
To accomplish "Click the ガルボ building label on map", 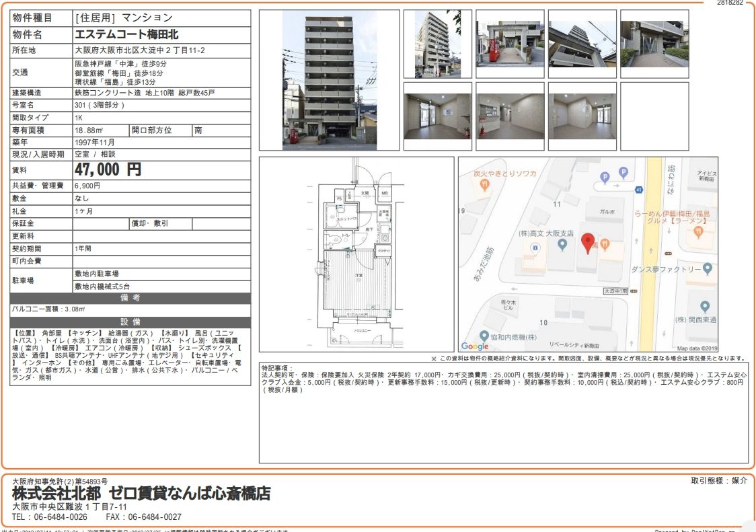I will [607, 212].
